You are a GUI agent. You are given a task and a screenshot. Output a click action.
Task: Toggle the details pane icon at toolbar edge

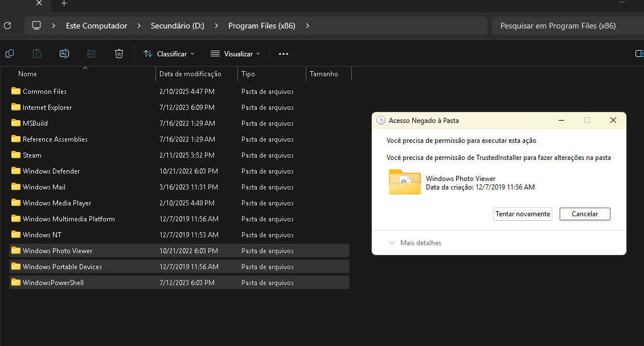639,53
